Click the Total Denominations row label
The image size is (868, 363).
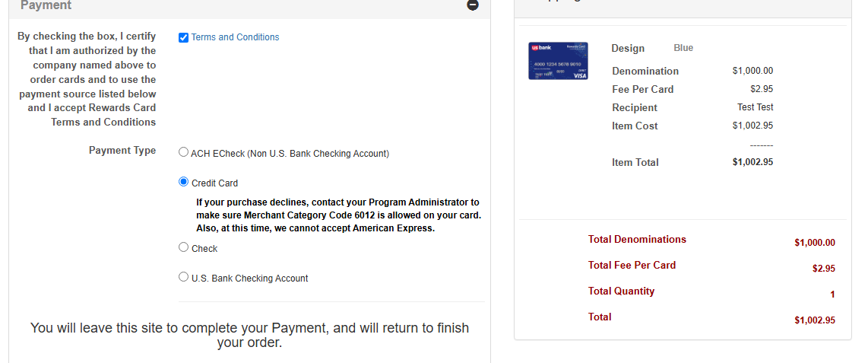(x=637, y=240)
